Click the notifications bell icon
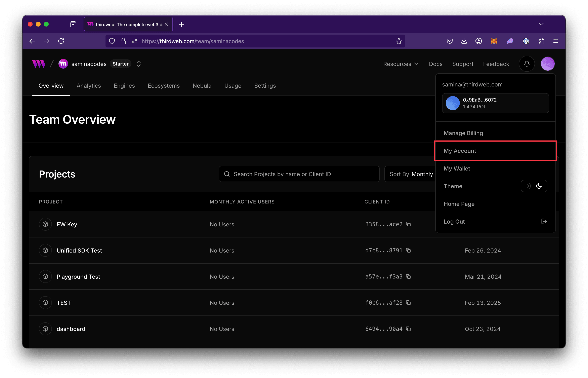 click(x=527, y=64)
